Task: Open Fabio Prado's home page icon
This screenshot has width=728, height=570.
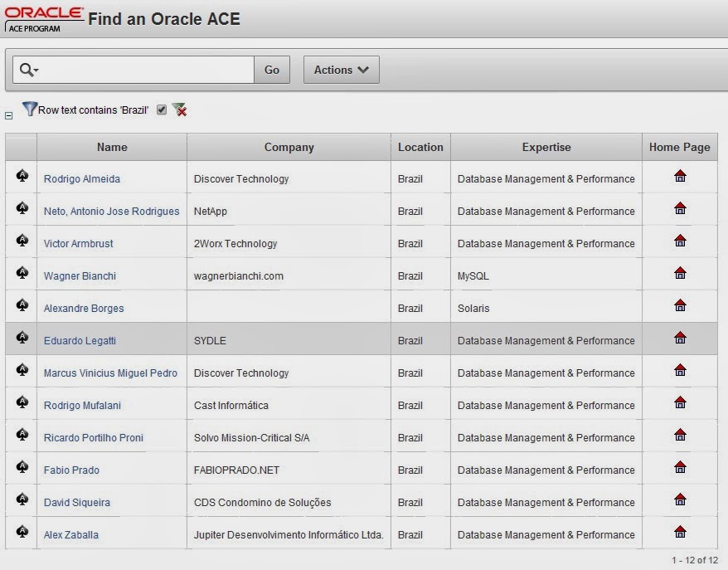Action: pos(680,466)
